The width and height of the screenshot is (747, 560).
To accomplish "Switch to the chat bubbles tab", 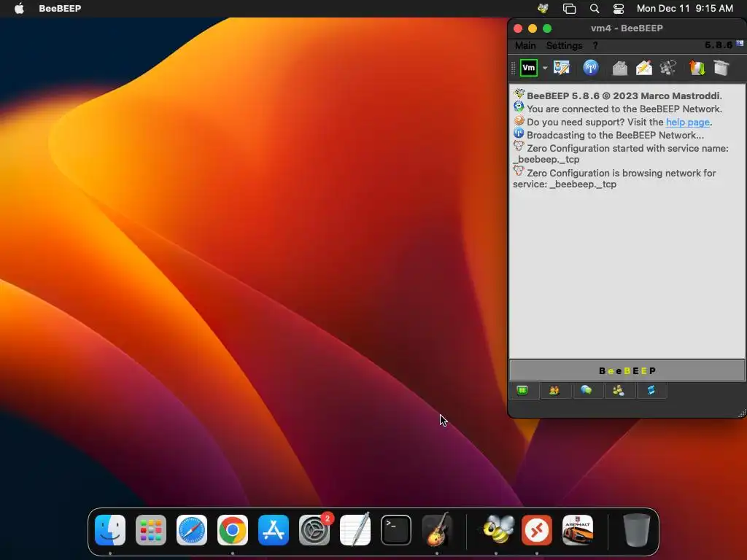I will click(587, 391).
